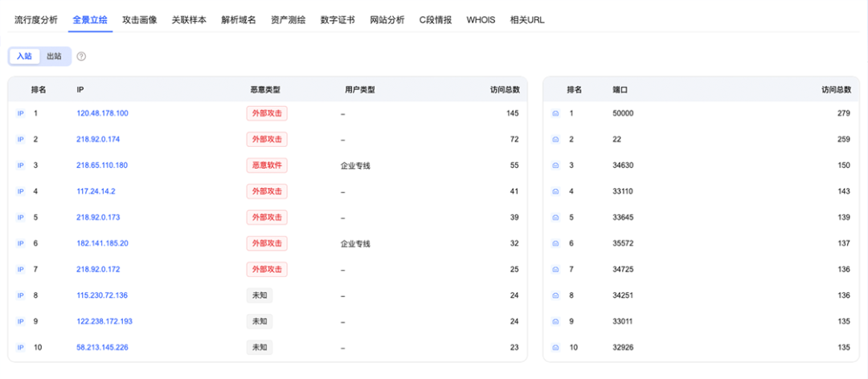Click 未知 tag for 115.230.72.136
Screen dimensions: 868x379
click(x=260, y=295)
